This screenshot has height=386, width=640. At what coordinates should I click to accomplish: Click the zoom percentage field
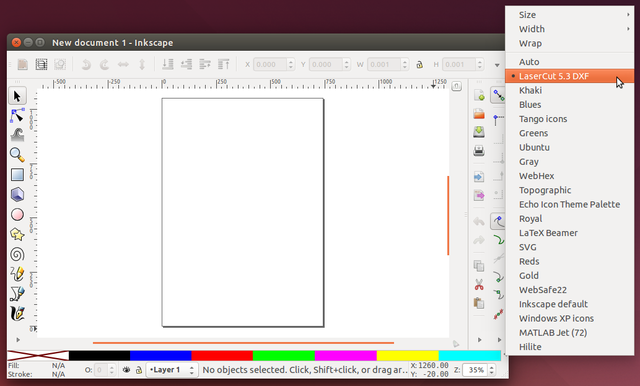(x=476, y=370)
